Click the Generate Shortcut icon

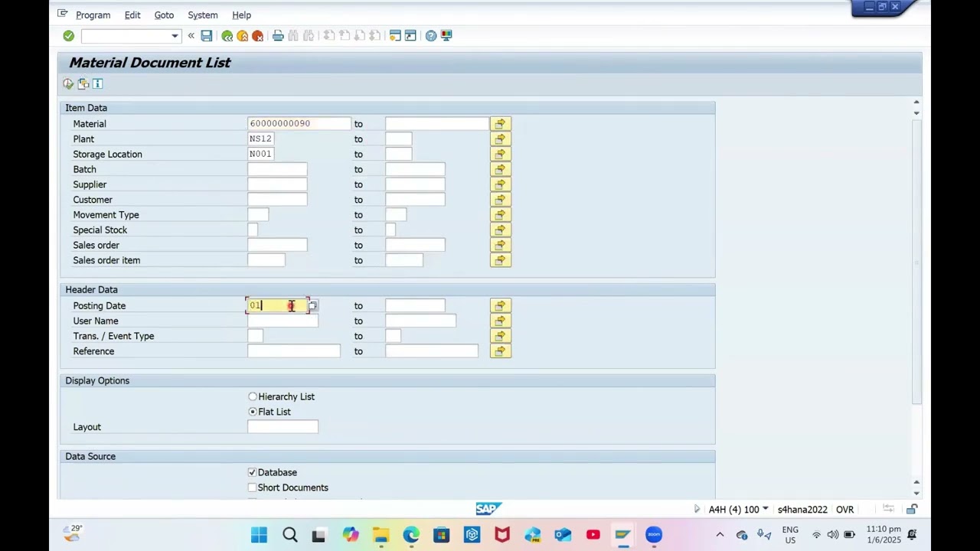click(x=410, y=36)
